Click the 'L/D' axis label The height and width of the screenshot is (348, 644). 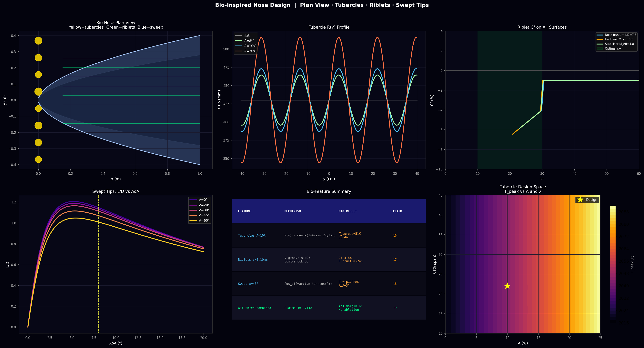[x=7, y=264]
